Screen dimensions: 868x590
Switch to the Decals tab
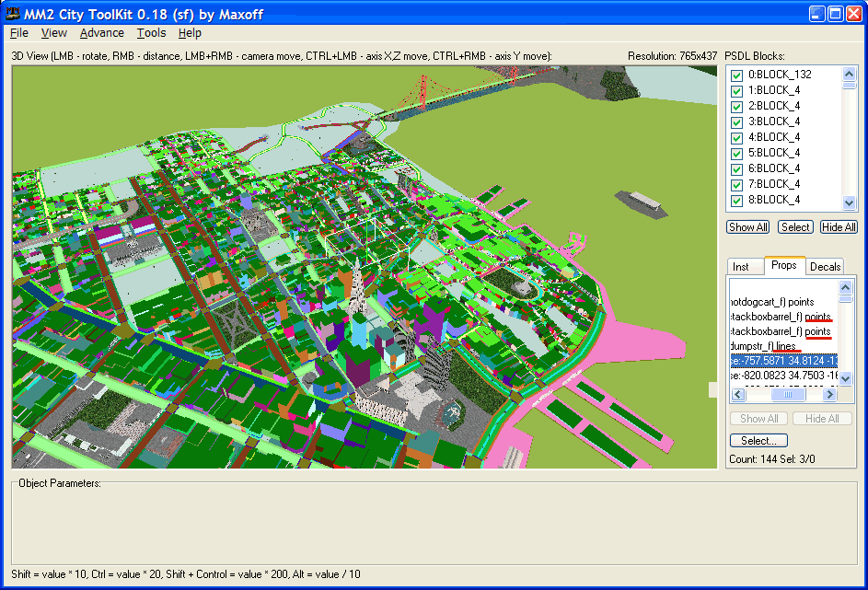(x=825, y=266)
